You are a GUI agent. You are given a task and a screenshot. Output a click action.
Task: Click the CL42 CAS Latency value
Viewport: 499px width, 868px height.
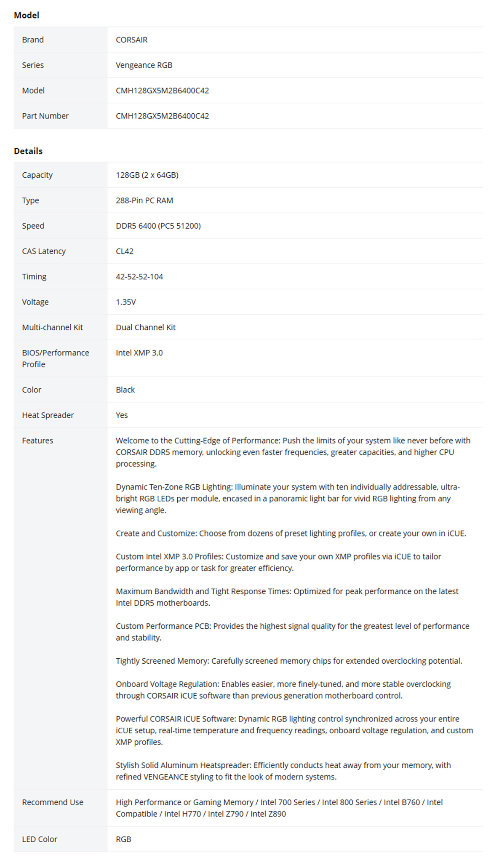125,251
